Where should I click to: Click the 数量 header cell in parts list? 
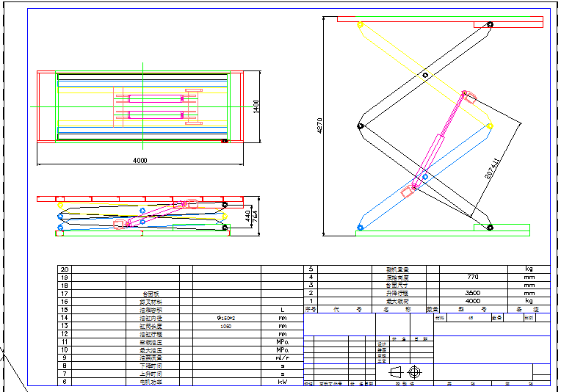point(432,309)
